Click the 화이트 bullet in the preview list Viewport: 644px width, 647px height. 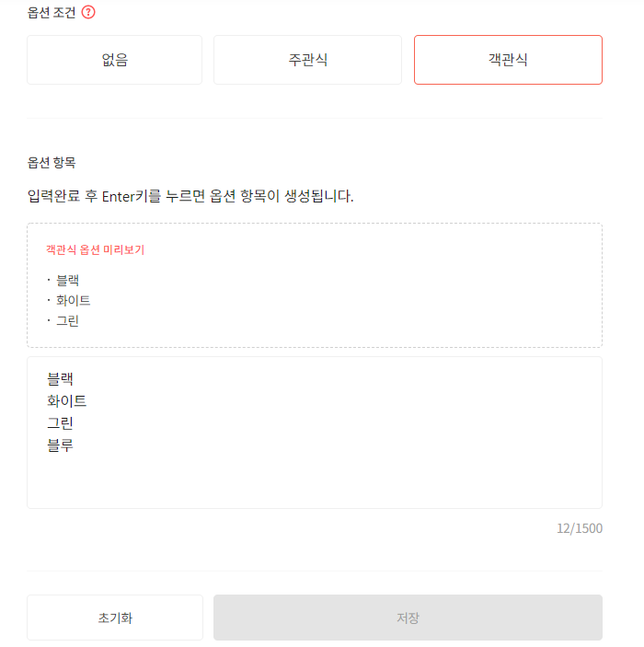pyautogui.click(x=73, y=300)
